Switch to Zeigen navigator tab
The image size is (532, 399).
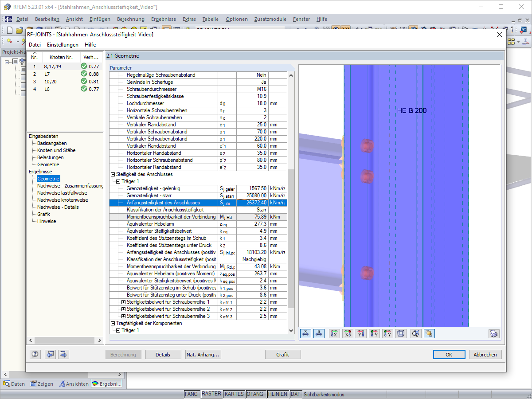coord(42,384)
